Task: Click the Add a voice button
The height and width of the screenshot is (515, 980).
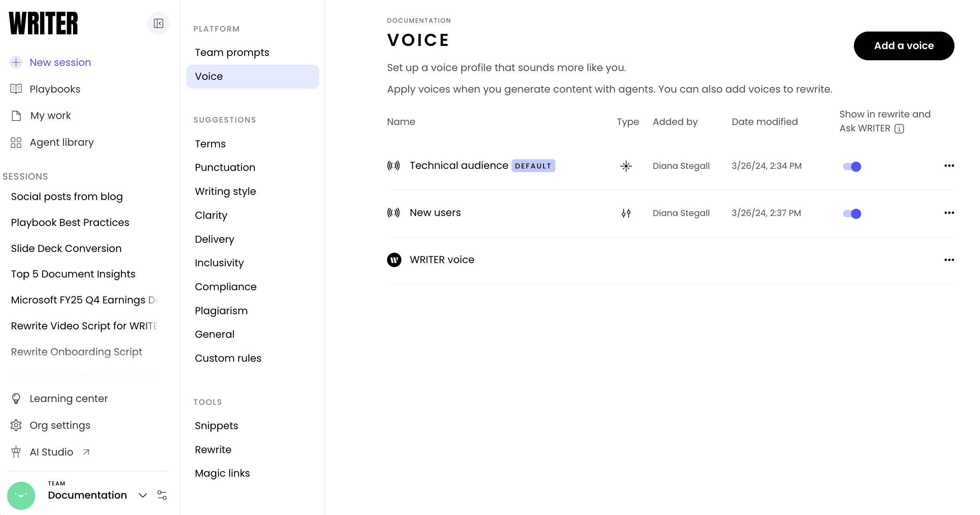Action: tap(903, 46)
